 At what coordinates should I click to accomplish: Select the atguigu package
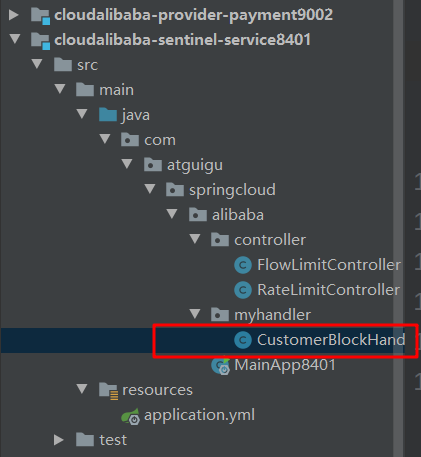tap(195, 165)
